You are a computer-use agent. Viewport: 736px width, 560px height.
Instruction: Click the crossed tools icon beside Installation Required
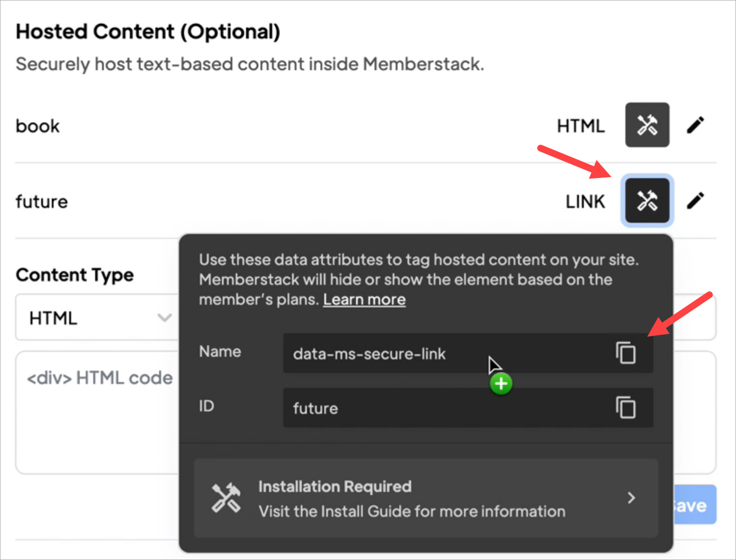coord(226,498)
